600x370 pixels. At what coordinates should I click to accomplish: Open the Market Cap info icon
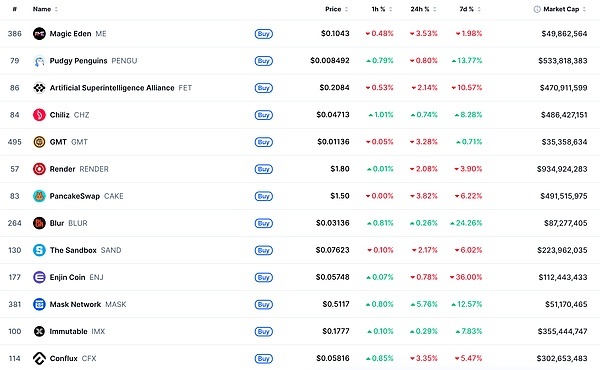(x=537, y=9)
